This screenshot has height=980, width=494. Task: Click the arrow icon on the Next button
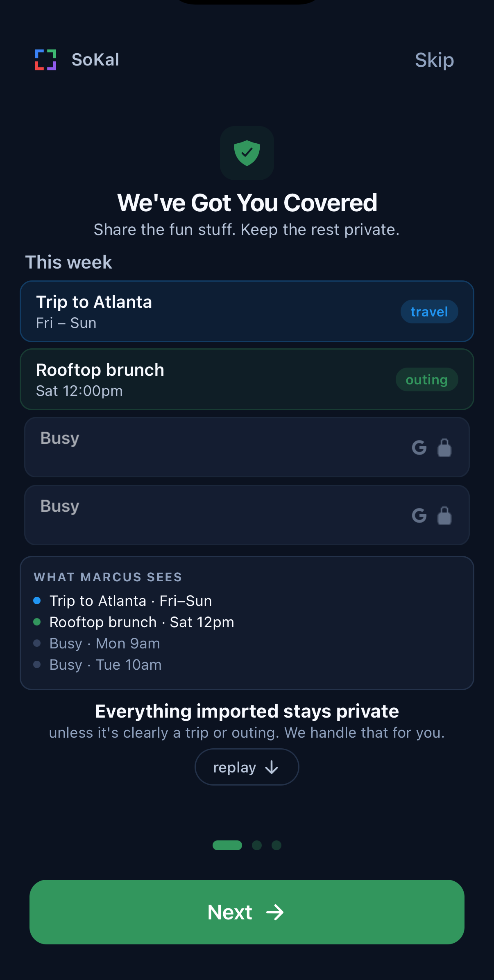point(275,912)
